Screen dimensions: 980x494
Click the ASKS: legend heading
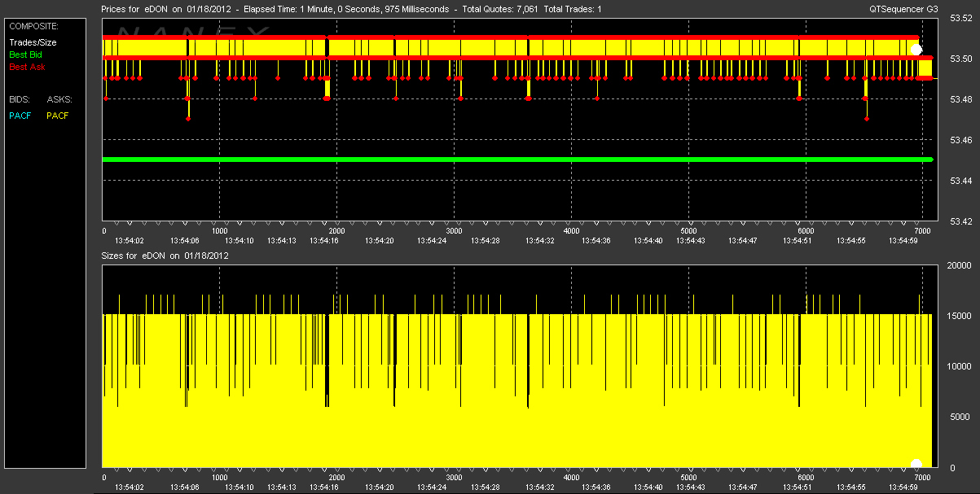[59, 99]
